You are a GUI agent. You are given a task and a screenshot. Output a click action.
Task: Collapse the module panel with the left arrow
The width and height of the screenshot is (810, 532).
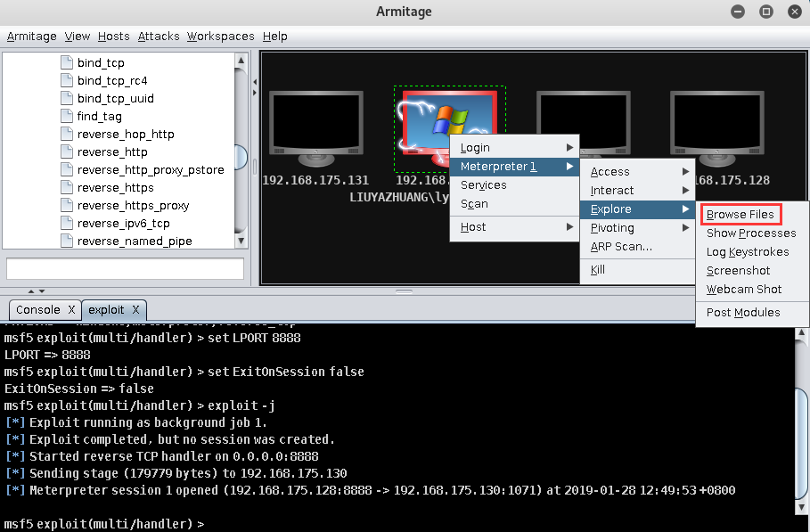255,82
